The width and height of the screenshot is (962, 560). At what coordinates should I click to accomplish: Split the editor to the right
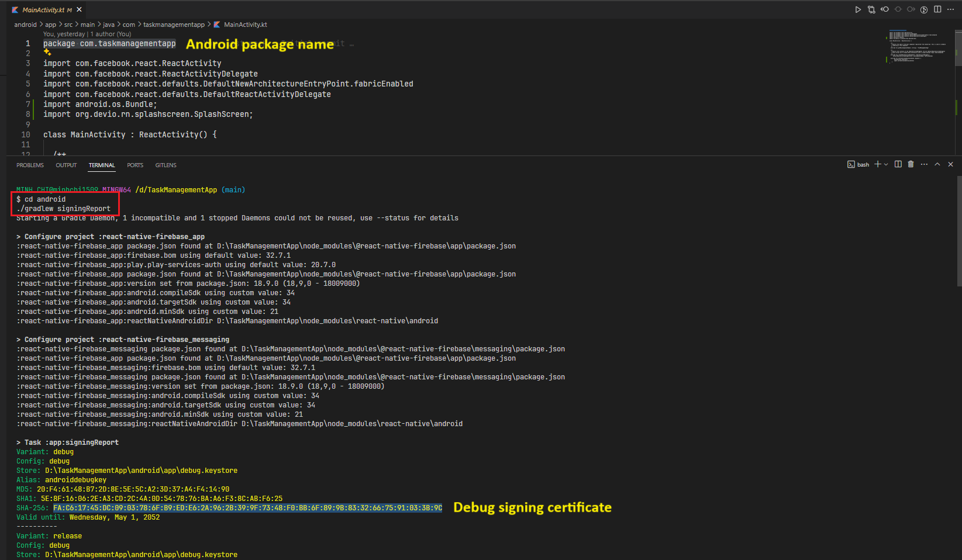pyautogui.click(x=937, y=9)
